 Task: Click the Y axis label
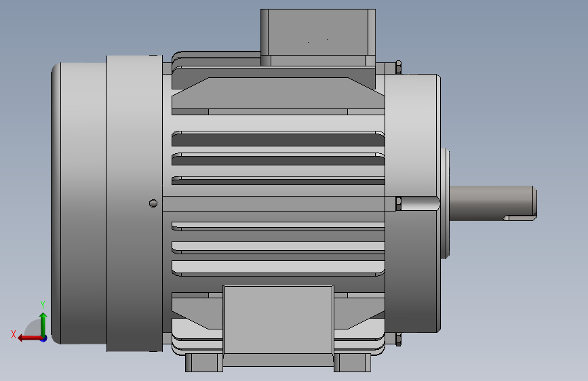tap(43, 304)
